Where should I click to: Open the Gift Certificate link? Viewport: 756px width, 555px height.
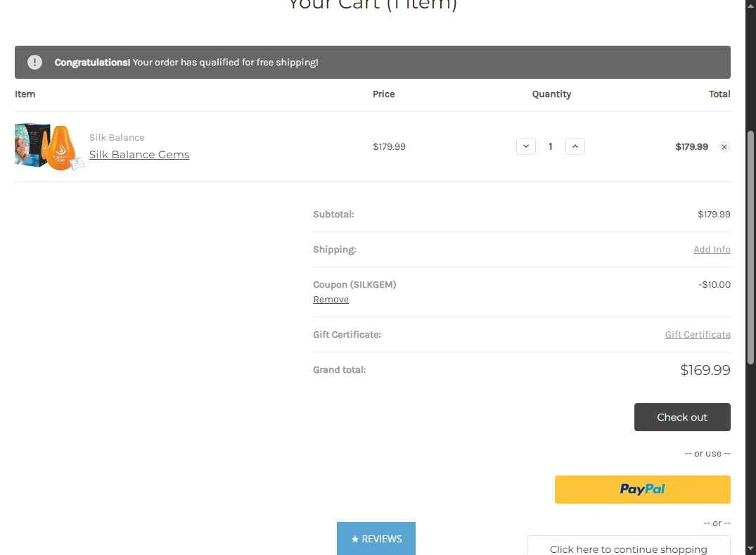697,335
